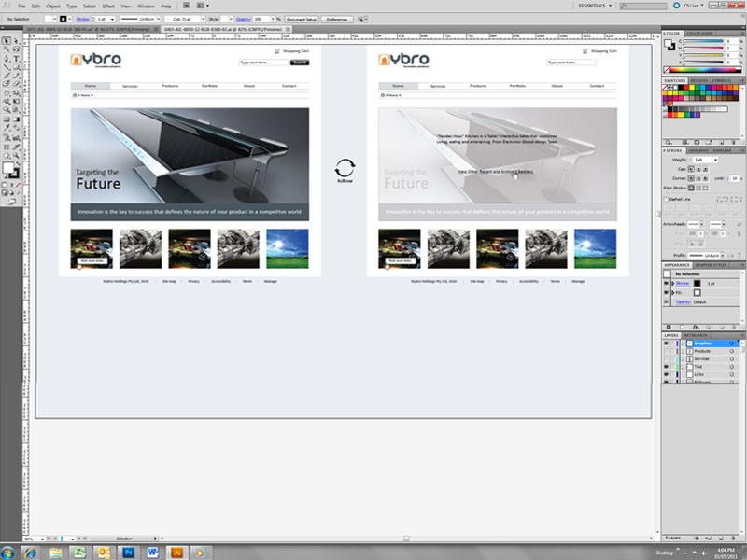Screen dimensions: 747x560
Task: Expand the Fill row in Appearance panel
Action: [673, 292]
